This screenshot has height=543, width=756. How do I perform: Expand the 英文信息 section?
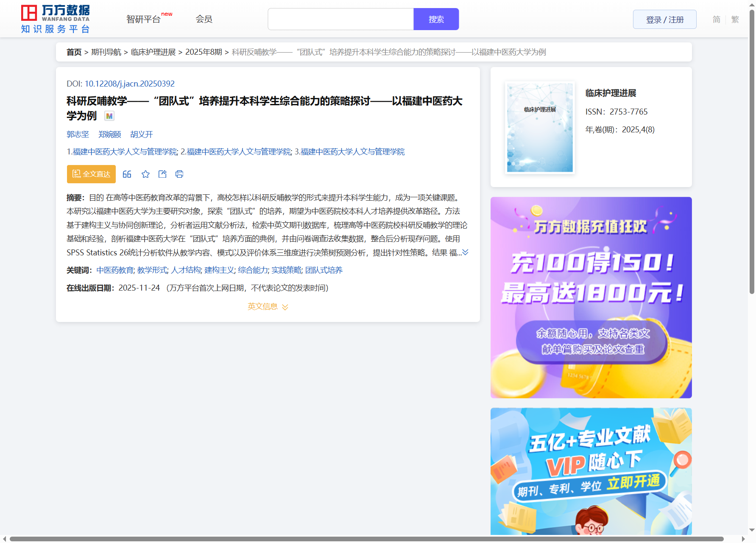pyautogui.click(x=268, y=306)
